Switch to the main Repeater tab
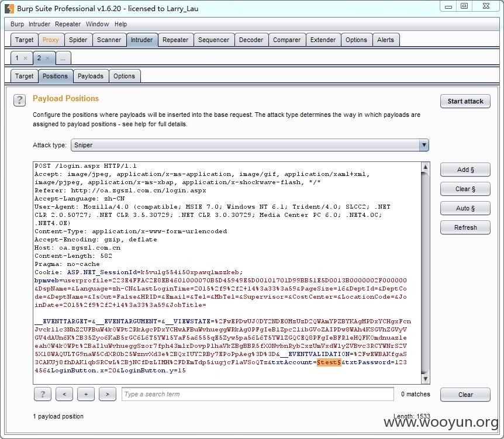Screen dimensions: 504x439 tap(175, 40)
